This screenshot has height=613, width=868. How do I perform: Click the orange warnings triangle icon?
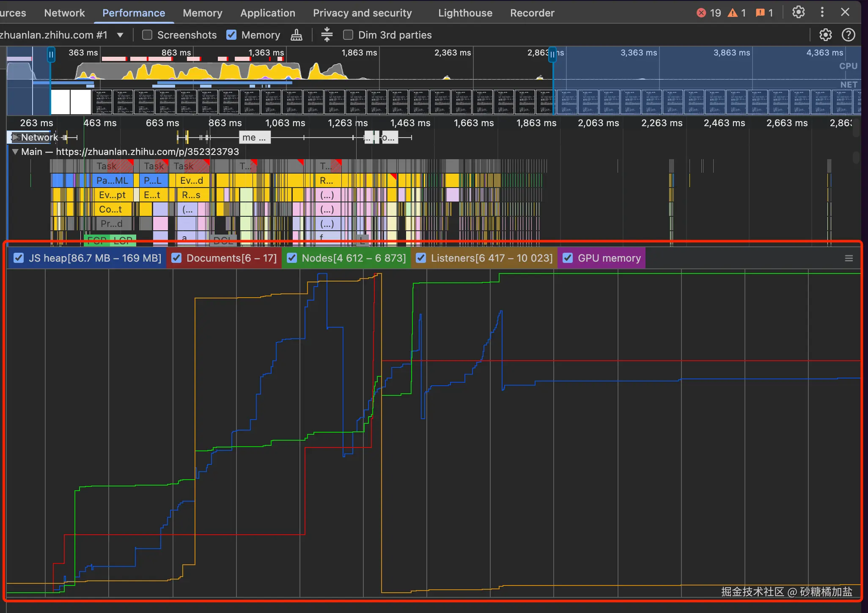(732, 13)
